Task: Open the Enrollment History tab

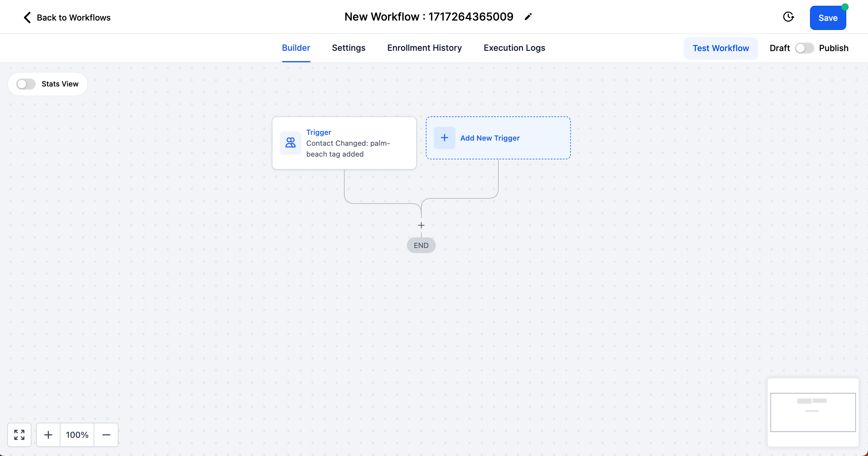Action: click(424, 48)
